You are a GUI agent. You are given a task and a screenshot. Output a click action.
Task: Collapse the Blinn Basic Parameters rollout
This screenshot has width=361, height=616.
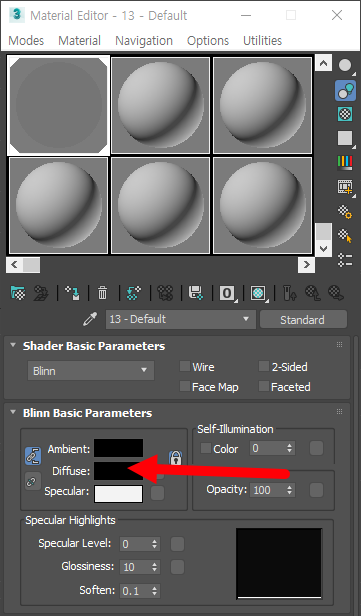tap(13, 412)
